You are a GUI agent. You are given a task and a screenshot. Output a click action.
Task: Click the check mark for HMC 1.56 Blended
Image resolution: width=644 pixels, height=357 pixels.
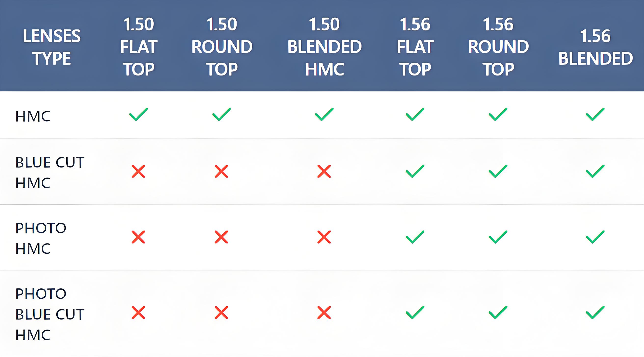coord(595,115)
